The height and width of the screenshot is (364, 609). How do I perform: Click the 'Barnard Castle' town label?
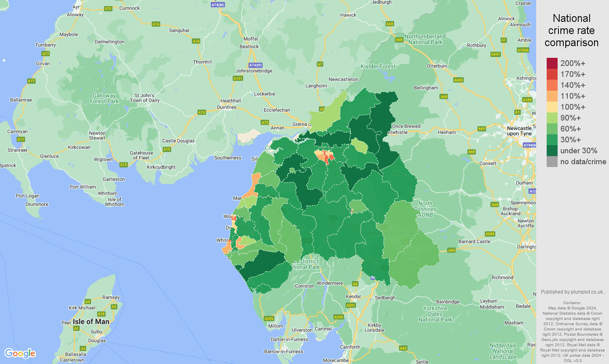tap(474, 241)
